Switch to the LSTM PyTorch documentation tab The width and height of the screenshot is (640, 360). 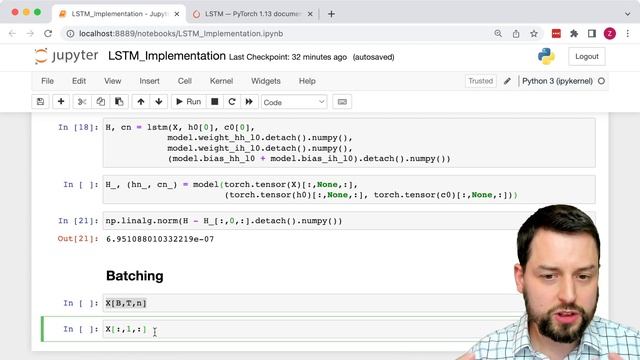(x=252, y=14)
